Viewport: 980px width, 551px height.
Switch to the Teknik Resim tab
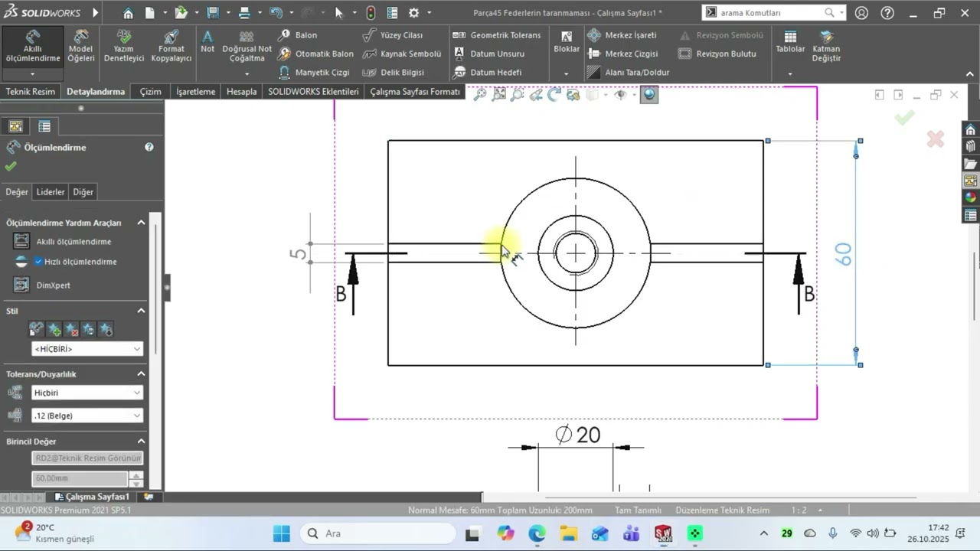click(x=31, y=92)
